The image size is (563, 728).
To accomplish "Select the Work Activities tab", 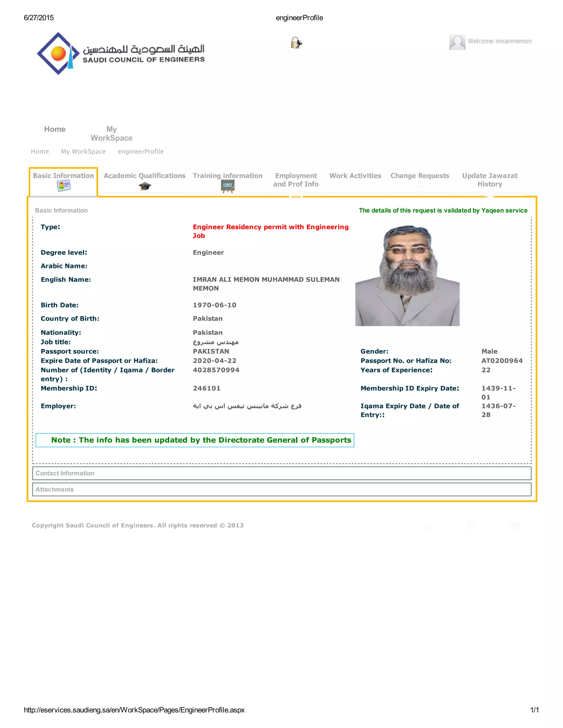I will (355, 176).
